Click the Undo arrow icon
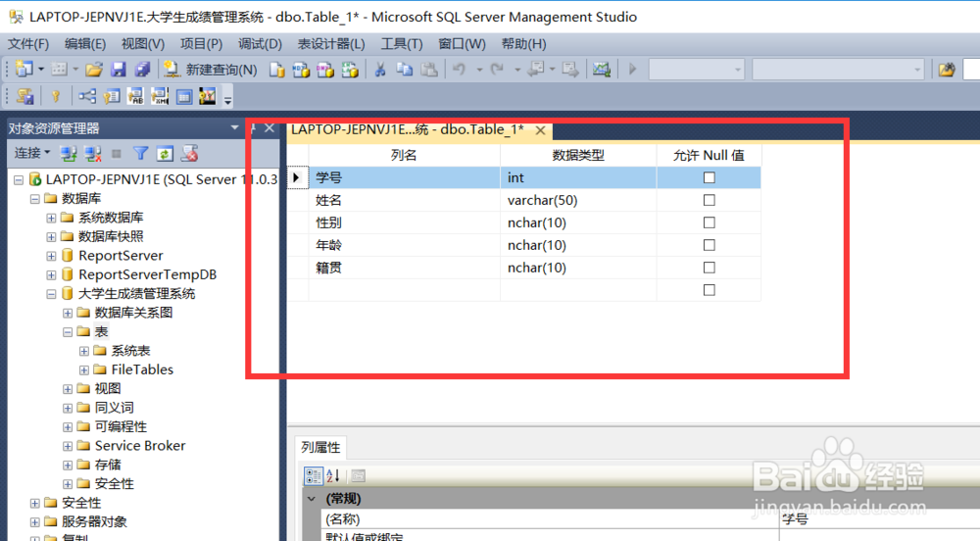Viewport: 980px width, 541px height. [460, 70]
